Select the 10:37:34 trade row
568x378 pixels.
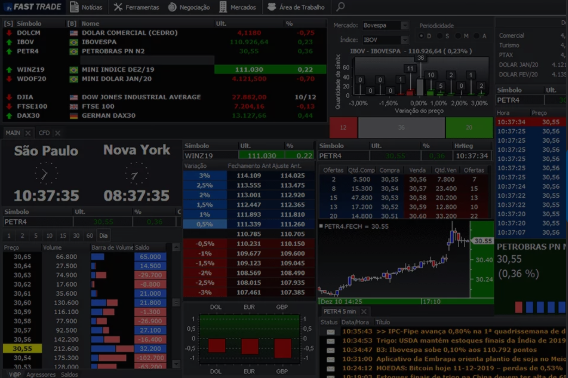[x=530, y=122]
